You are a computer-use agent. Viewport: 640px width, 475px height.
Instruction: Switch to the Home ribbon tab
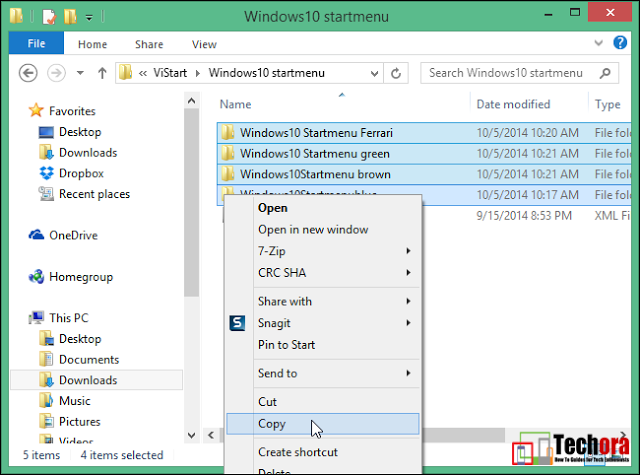93,44
